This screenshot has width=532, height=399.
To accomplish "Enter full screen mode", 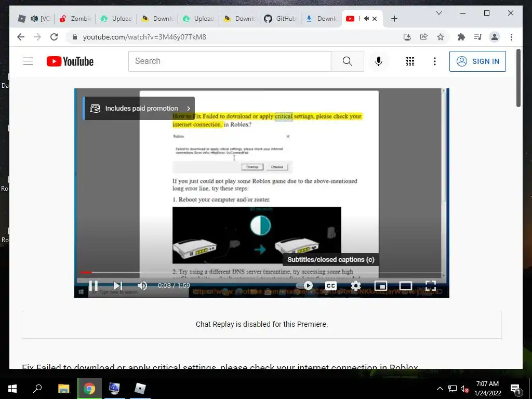I will (431, 286).
